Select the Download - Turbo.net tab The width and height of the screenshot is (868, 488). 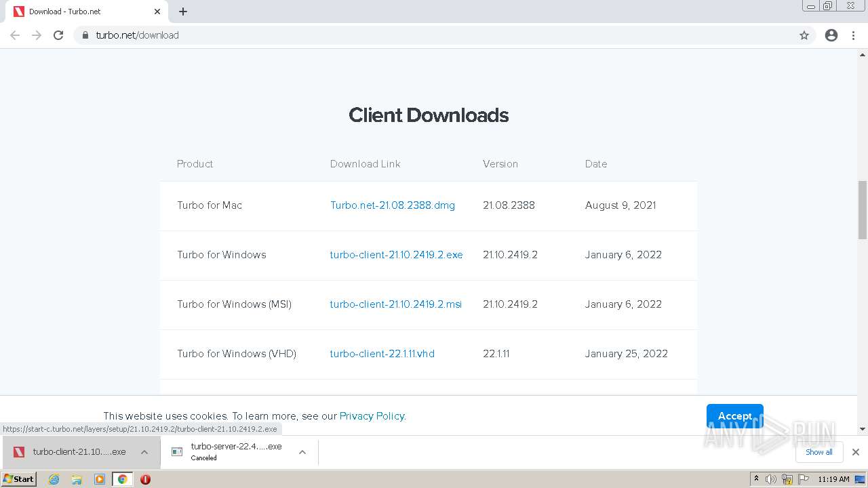click(x=87, y=12)
